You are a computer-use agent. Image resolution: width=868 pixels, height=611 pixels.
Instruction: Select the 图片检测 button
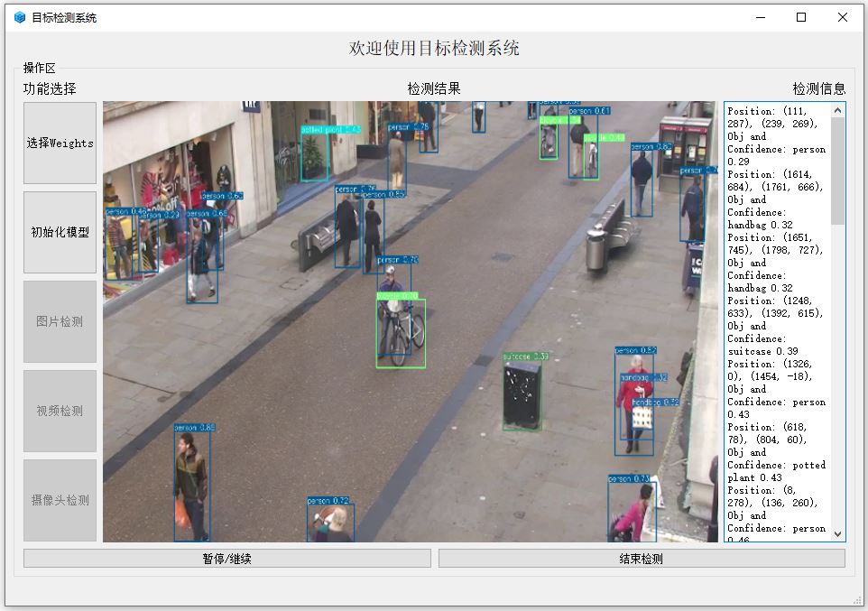point(60,321)
